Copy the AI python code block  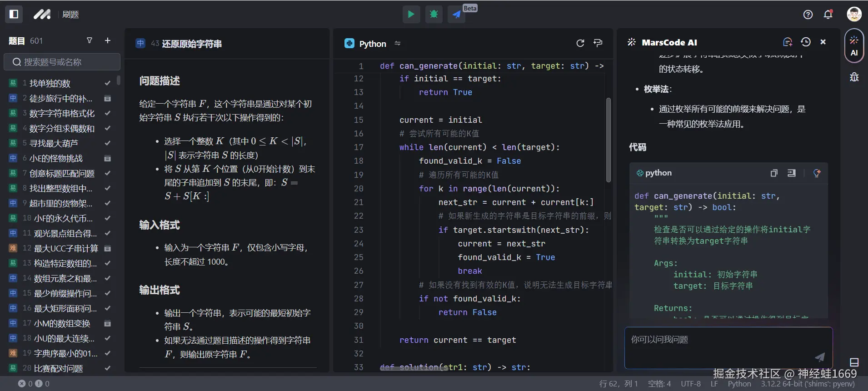click(x=774, y=173)
